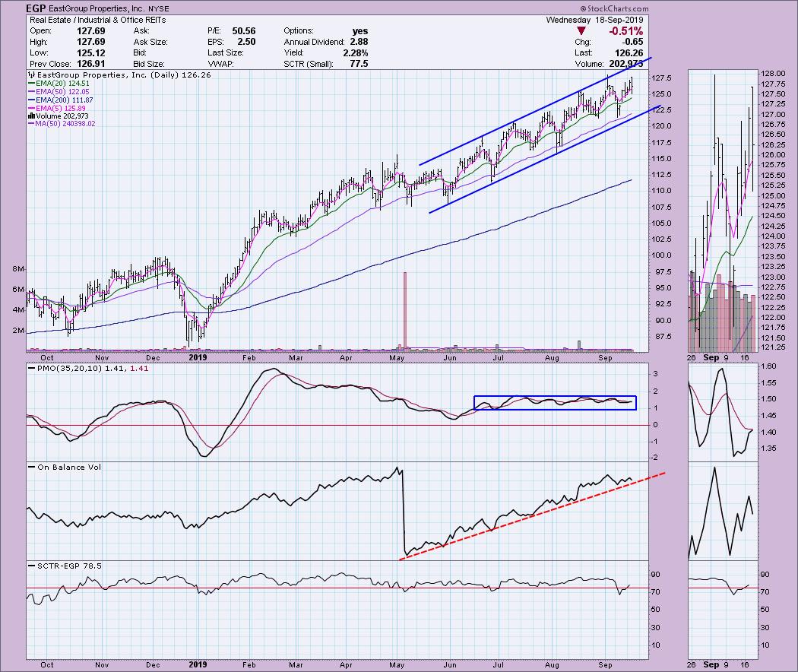Screen dimensions: 798x672
Task: Click the Volume histogram icon in legend
Action: (x=30, y=116)
